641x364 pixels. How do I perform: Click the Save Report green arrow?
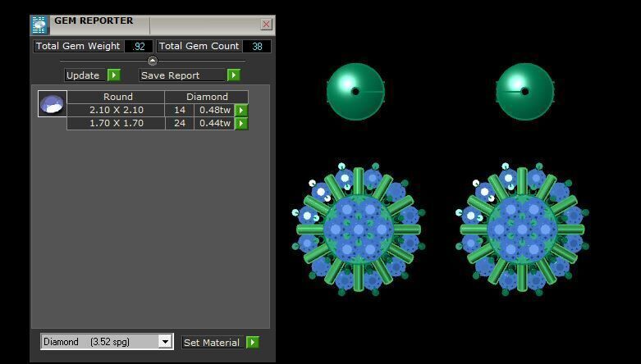pos(233,75)
